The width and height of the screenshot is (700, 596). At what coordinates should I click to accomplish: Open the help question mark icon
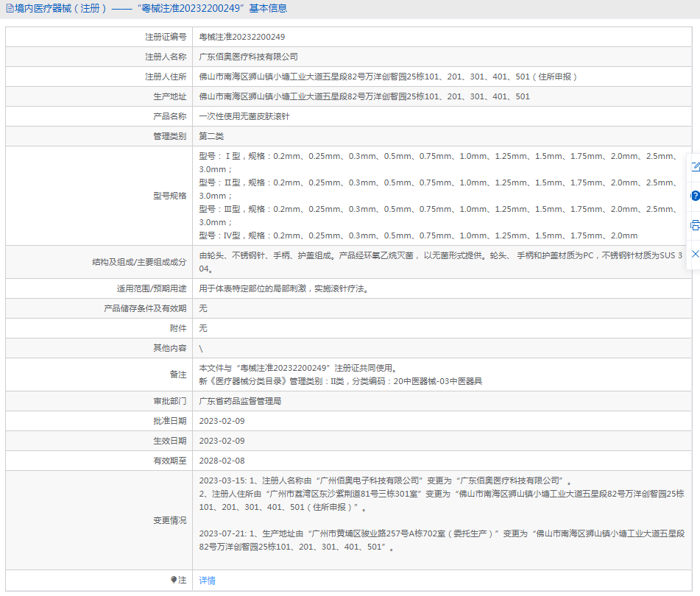pos(695,196)
